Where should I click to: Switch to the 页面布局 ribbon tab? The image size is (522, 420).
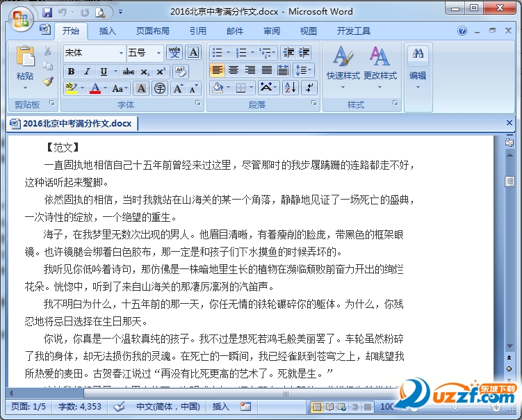pyautogui.click(x=152, y=31)
